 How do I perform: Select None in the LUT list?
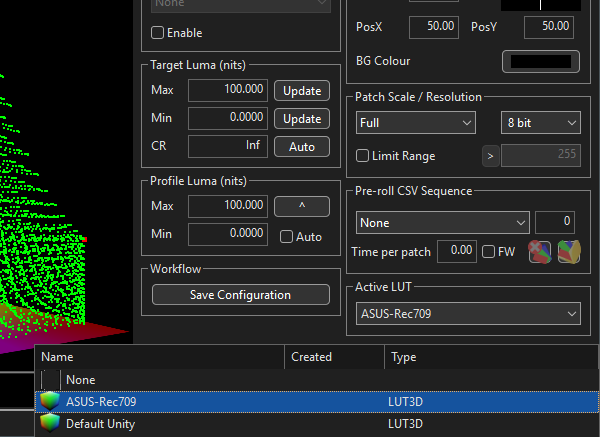tap(317, 380)
